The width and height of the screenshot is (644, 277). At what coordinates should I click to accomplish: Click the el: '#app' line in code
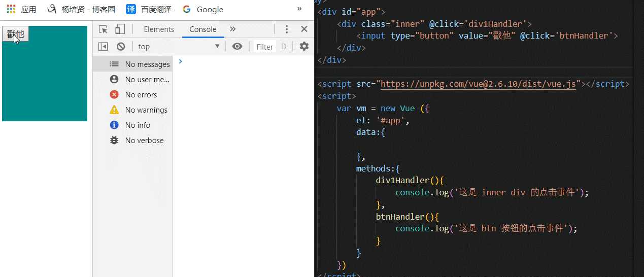383,120
